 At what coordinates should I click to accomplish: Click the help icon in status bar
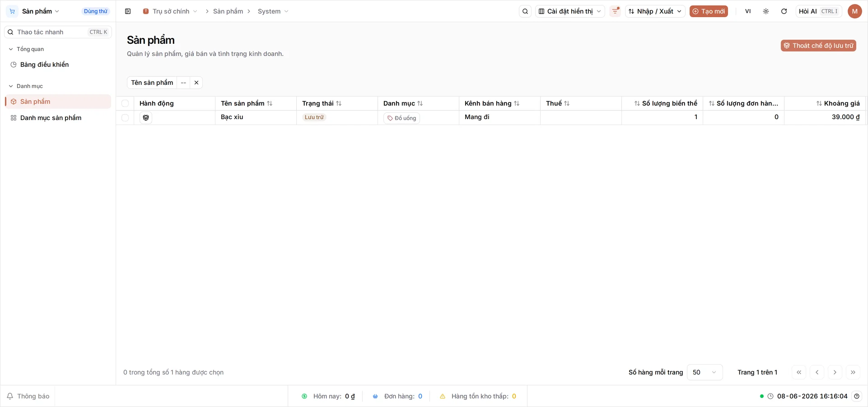pyautogui.click(x=857, y=396)
